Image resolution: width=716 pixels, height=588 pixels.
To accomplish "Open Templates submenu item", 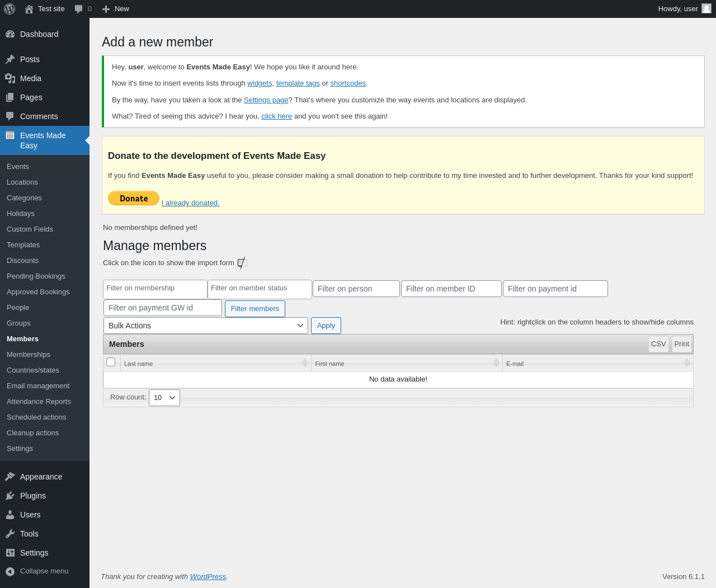I will click(x=23, y=245).
